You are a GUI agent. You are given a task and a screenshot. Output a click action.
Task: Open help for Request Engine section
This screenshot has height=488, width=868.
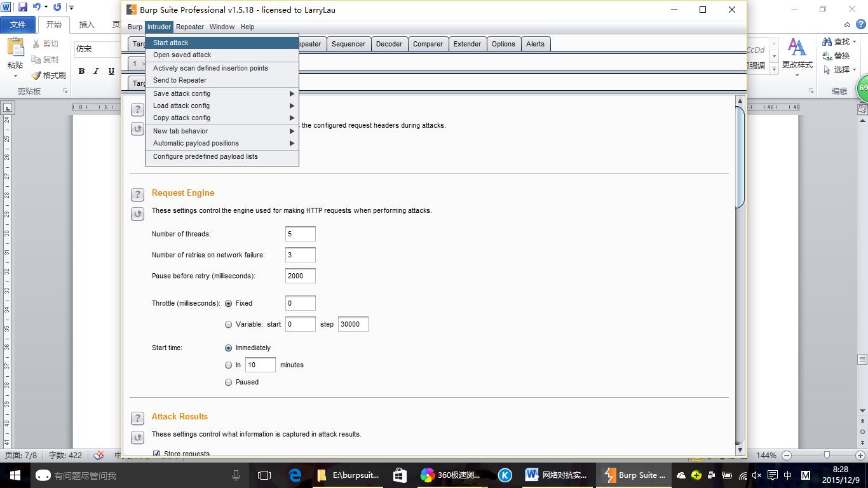[x=137, y=194]
